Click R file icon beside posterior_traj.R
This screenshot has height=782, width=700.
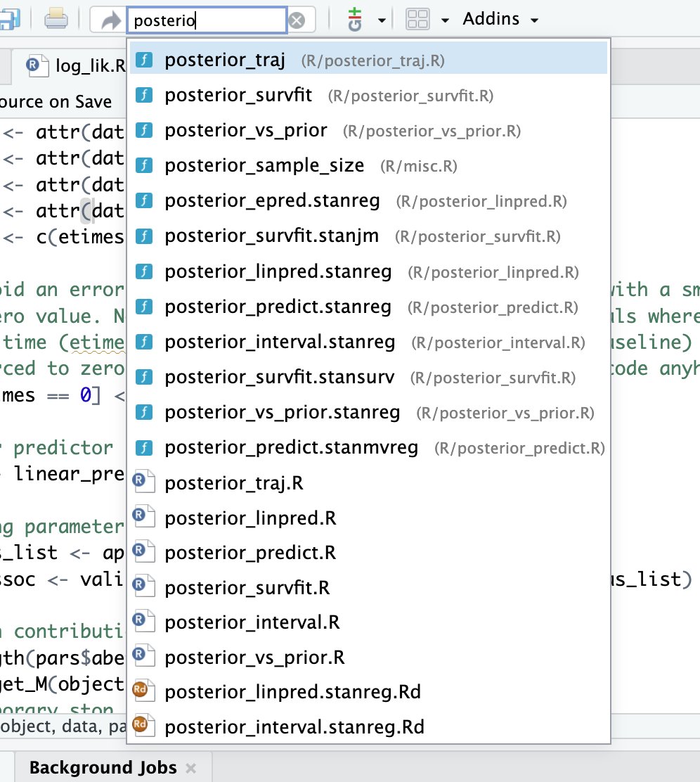[143, 482]
